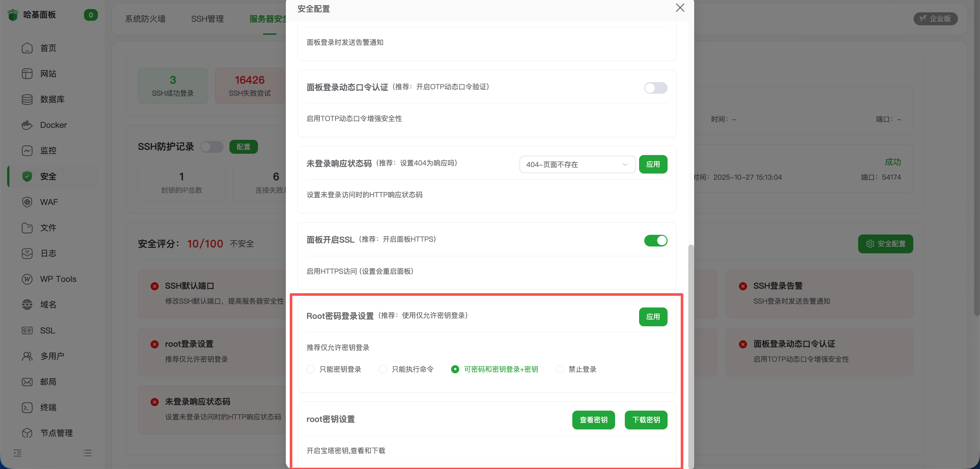This screenshot has height=469, width=980.
Task: Click 下载密钥 to download the root key
Action: [646, 420]
